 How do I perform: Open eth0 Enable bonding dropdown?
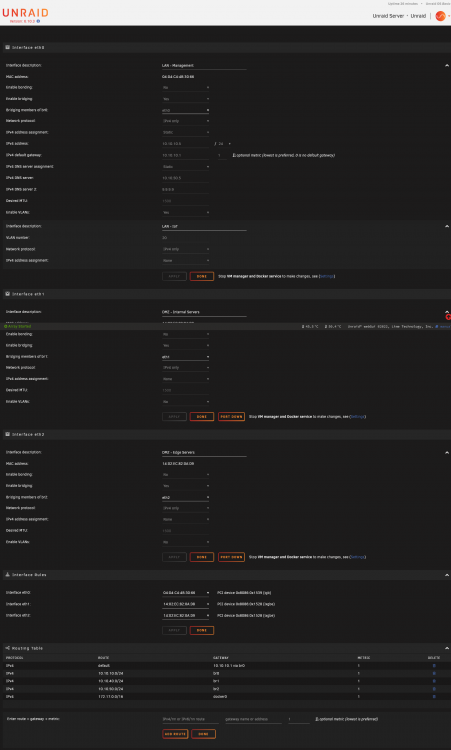(x=186, y=88)
